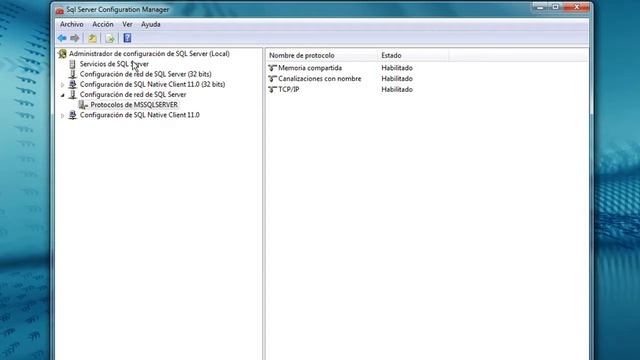The width and height of the screenshot is (640, 360).
Task: Minimize the Configuration Manager window
Action: (x=540, y=7)
